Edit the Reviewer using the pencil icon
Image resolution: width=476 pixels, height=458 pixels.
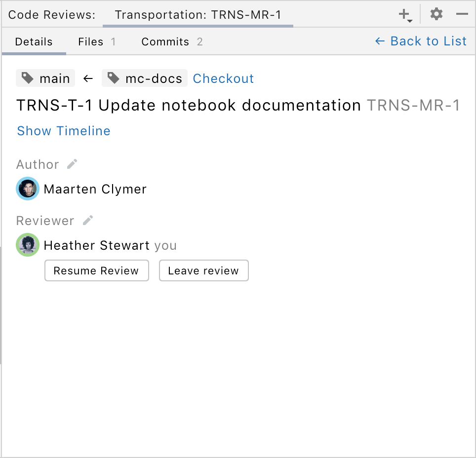click(x=88, y=220)
